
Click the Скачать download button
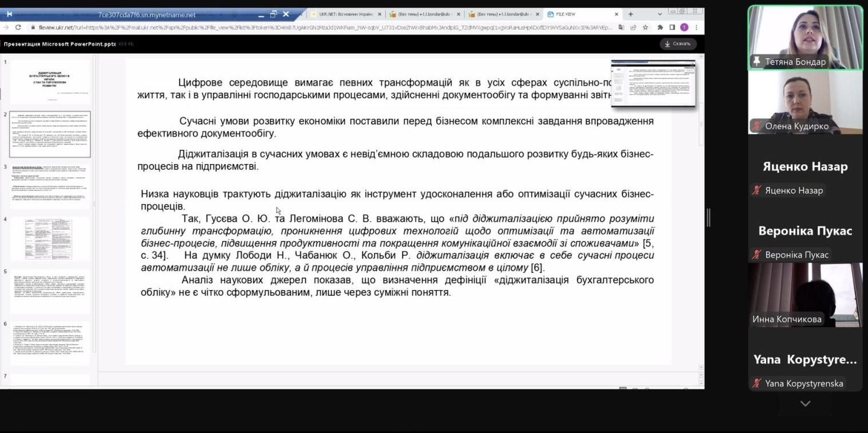pyautogui.click(x=677, y=44)
